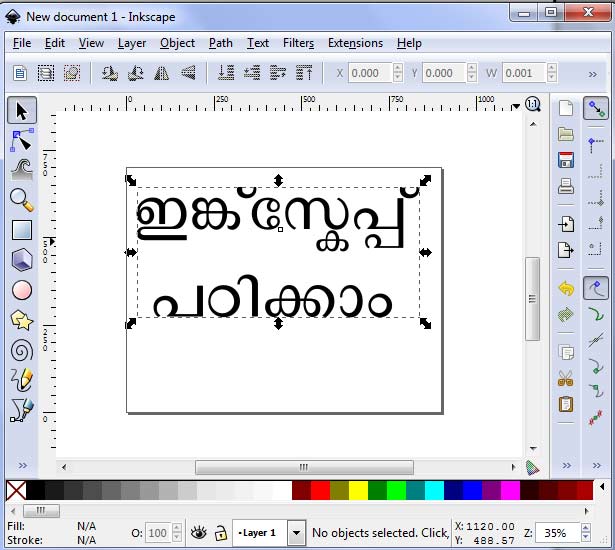Viewport: 615px width, 550px height.
Task: Toggle the Enable snapping button
Action: (596, 108)
